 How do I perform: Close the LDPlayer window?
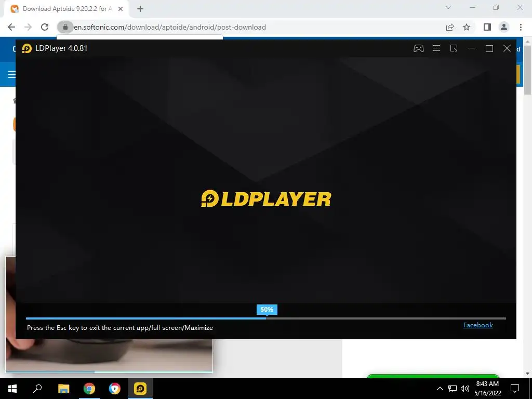[x=507, y=48]
